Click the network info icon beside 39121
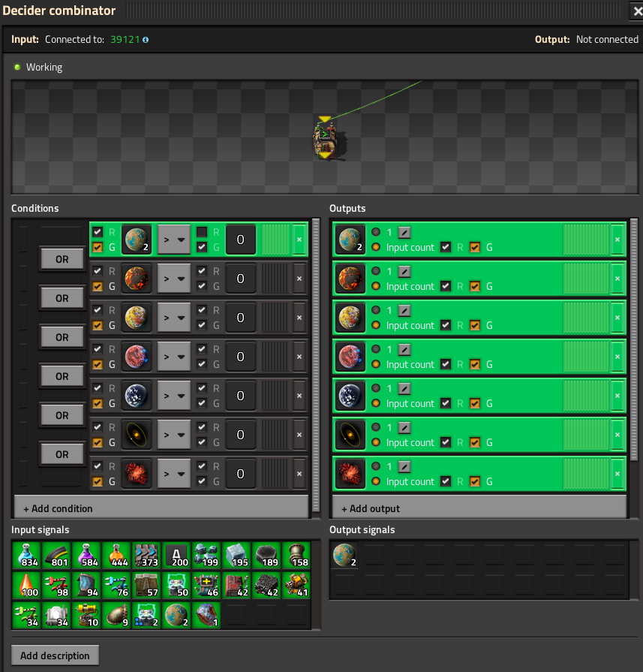The height and width of the screenshot is (672, 643). pos(146,40)
